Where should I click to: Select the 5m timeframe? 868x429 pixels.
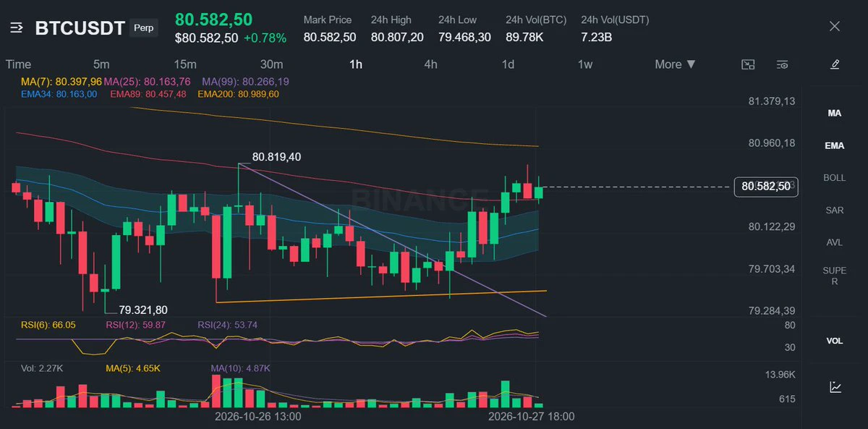(x=101, y=64)
